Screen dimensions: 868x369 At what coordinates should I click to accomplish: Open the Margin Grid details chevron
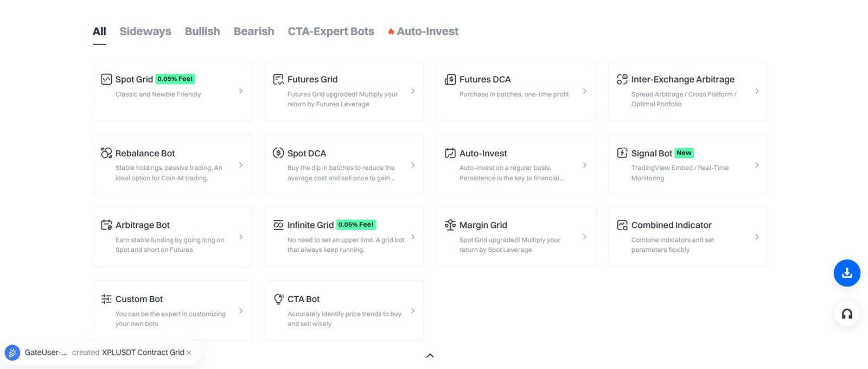pos(585,237)
